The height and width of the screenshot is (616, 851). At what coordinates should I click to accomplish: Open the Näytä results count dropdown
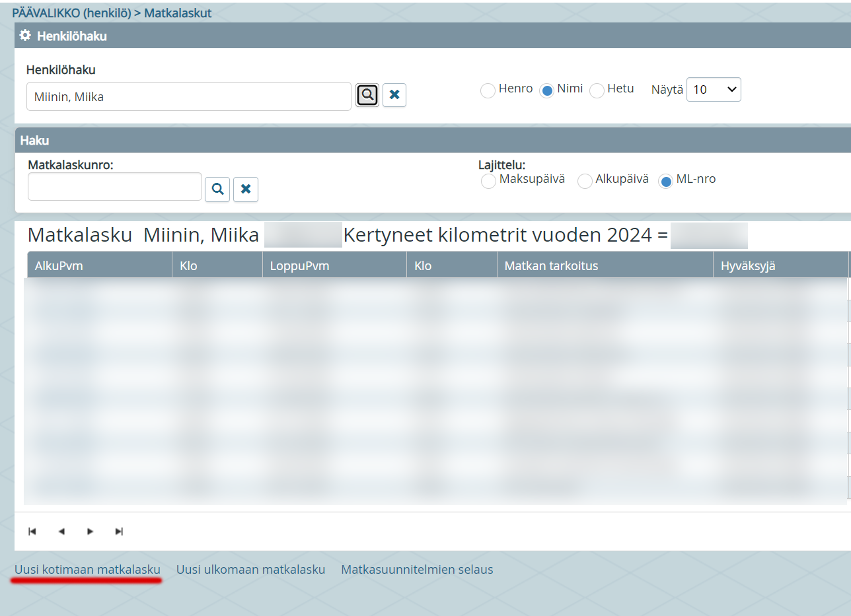click(714, 90)
